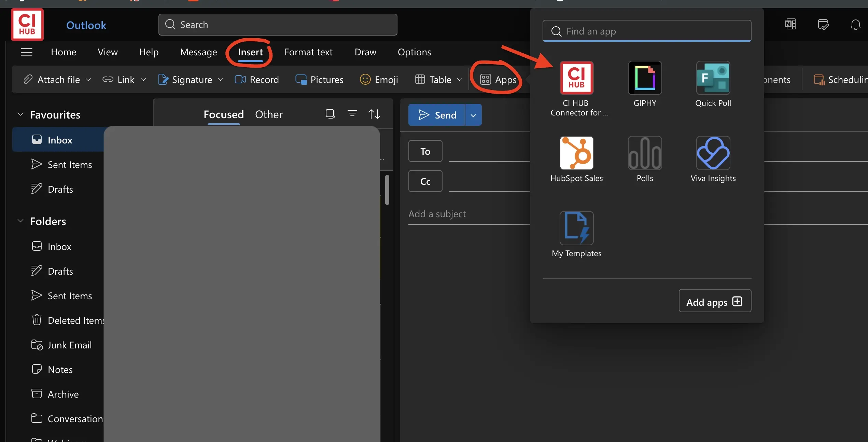Image resolution: width=868 pixels, height=442 pixels.
Task: Click the Add apps button
Action: click(x=715, y=301)
